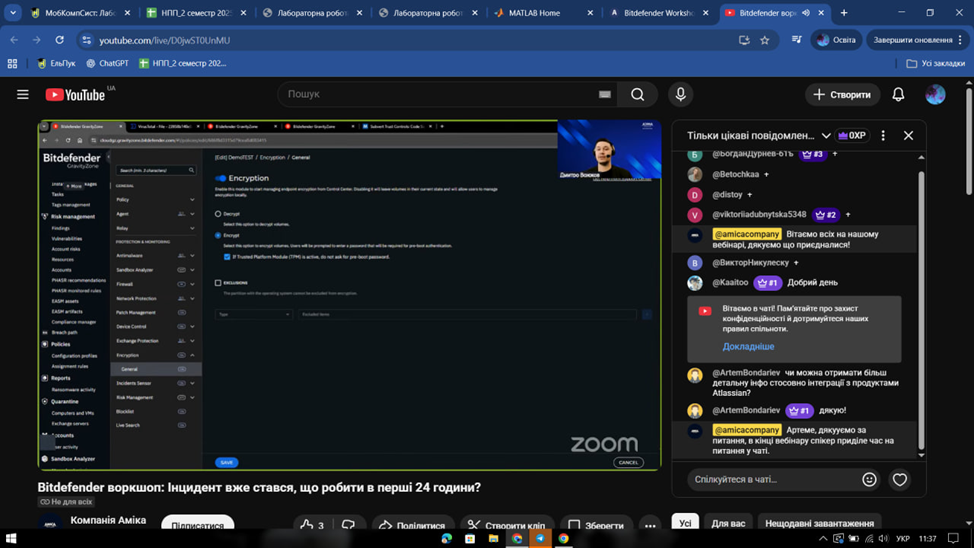
Task: Switch to the MATLAB Home tab
Action: (542, 12)
